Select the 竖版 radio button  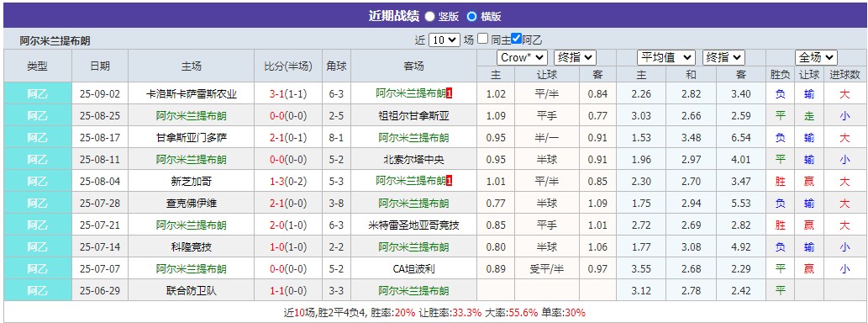pos(429,17)
